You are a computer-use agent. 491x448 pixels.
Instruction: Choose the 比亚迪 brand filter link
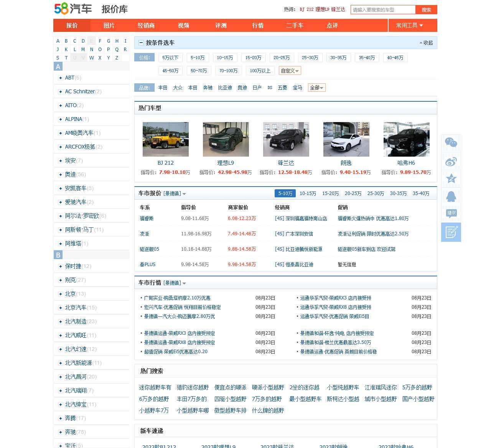(225, 88)
